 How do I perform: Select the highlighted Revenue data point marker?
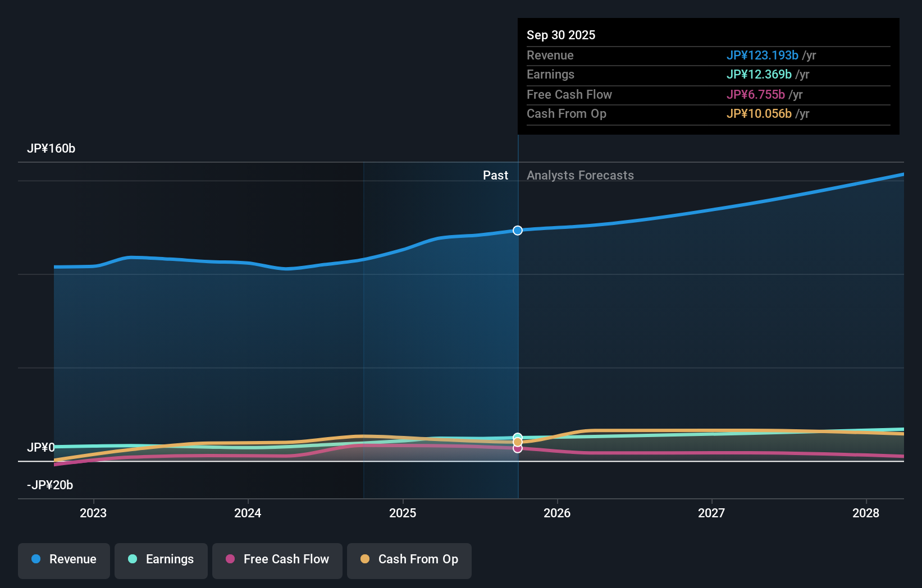coord(517,230)
